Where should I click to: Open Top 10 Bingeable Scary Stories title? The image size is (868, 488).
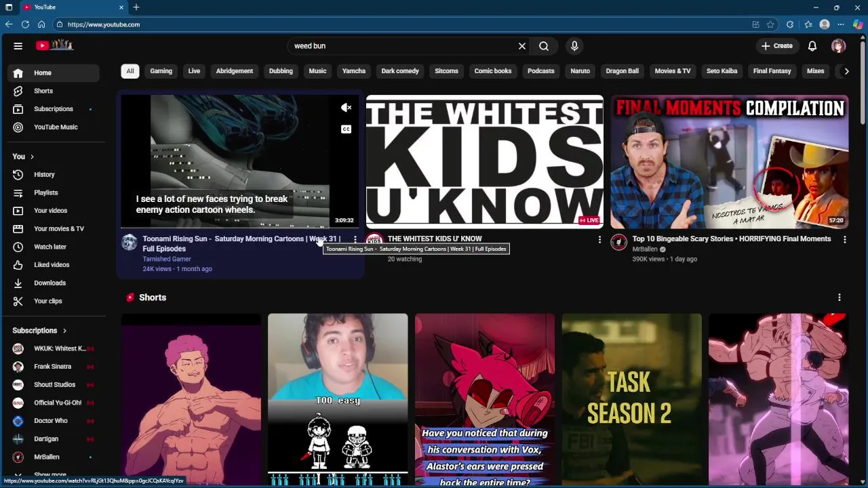732,239
